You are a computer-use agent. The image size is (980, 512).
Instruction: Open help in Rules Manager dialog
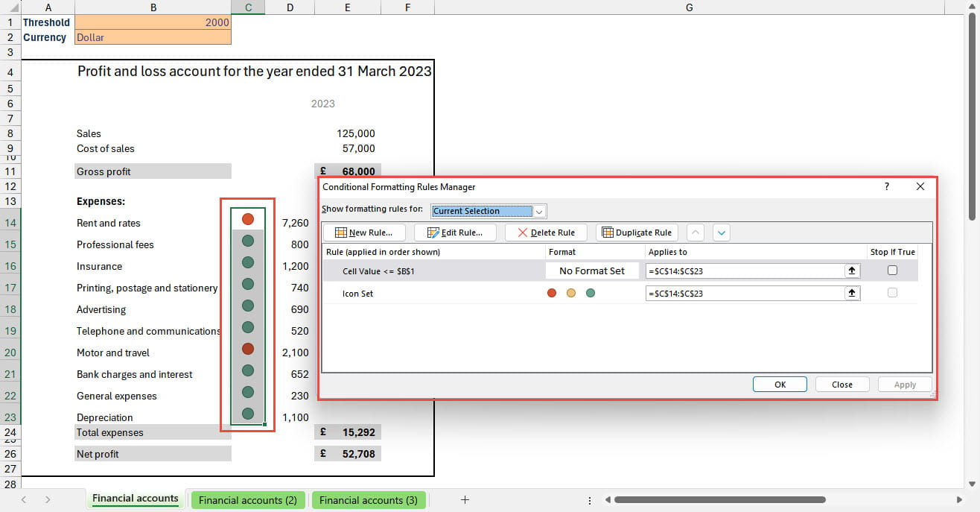pos(886,187)
